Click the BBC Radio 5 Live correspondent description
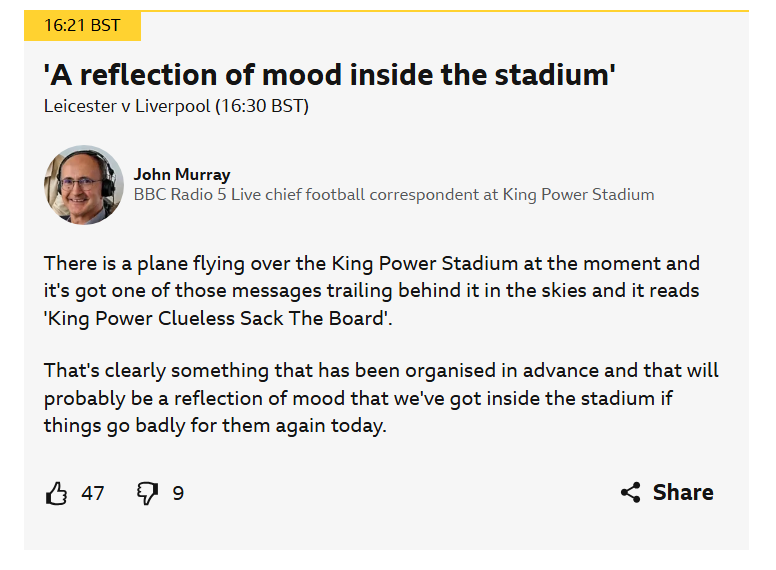776x570 pixels. pyautogui.click(x=394, y=194)
